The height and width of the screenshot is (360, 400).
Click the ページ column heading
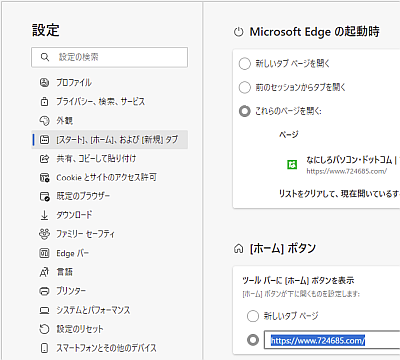coord(289,135)
